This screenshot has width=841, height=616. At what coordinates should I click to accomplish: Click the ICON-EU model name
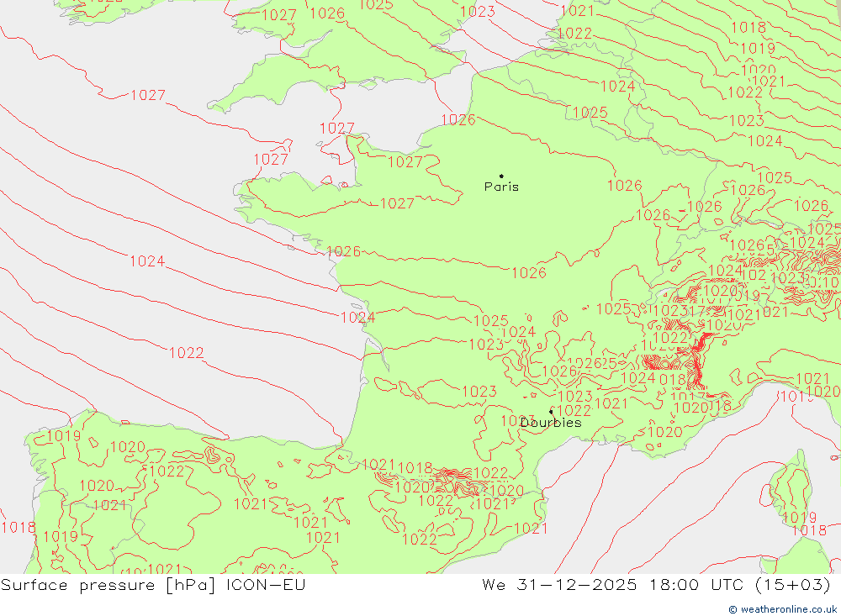266,584
